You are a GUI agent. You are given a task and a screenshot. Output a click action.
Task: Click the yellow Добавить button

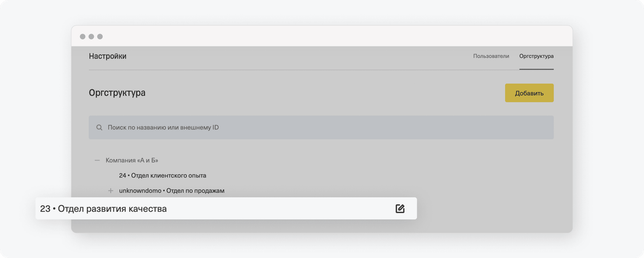point(529,93)
